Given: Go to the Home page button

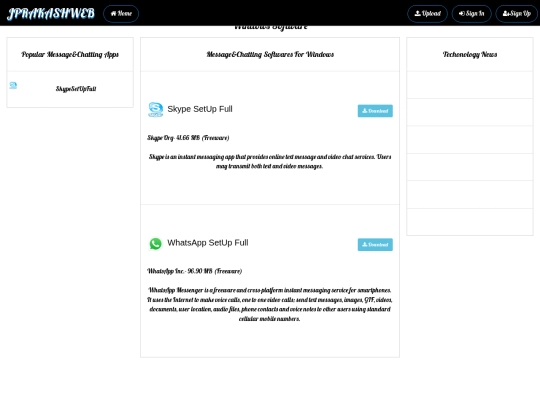Looking at the screenshot, I should coord(121,14).
